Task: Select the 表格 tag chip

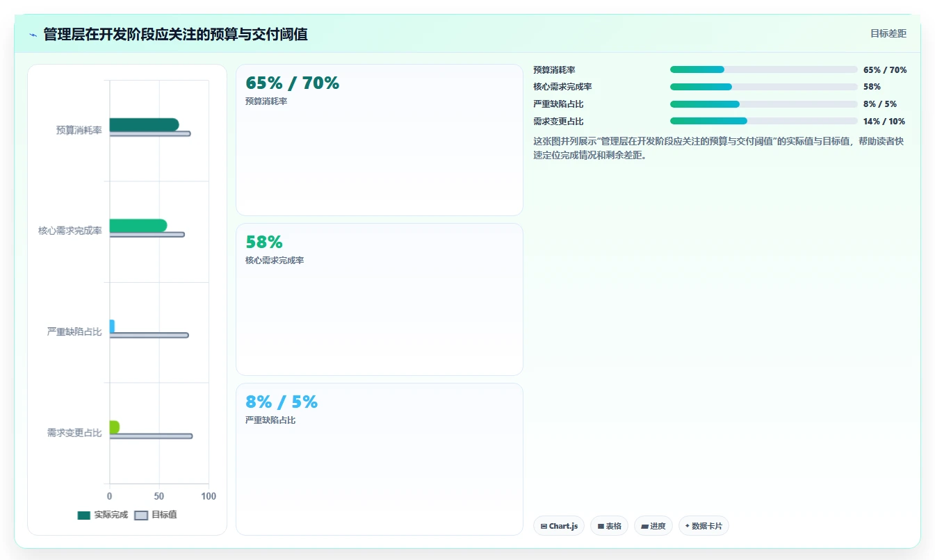Action: pos(609,526)
